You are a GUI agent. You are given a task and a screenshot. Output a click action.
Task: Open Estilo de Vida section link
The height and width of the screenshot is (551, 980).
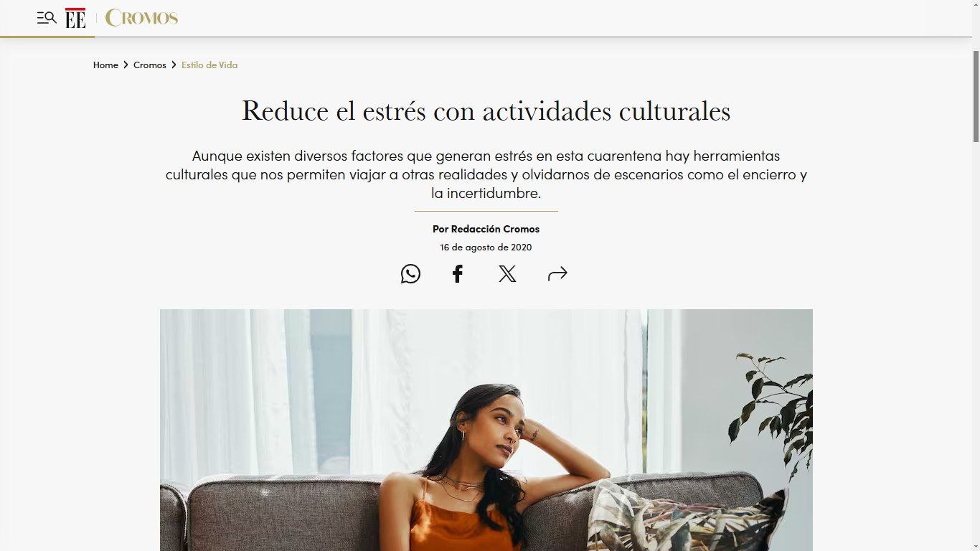209,65
